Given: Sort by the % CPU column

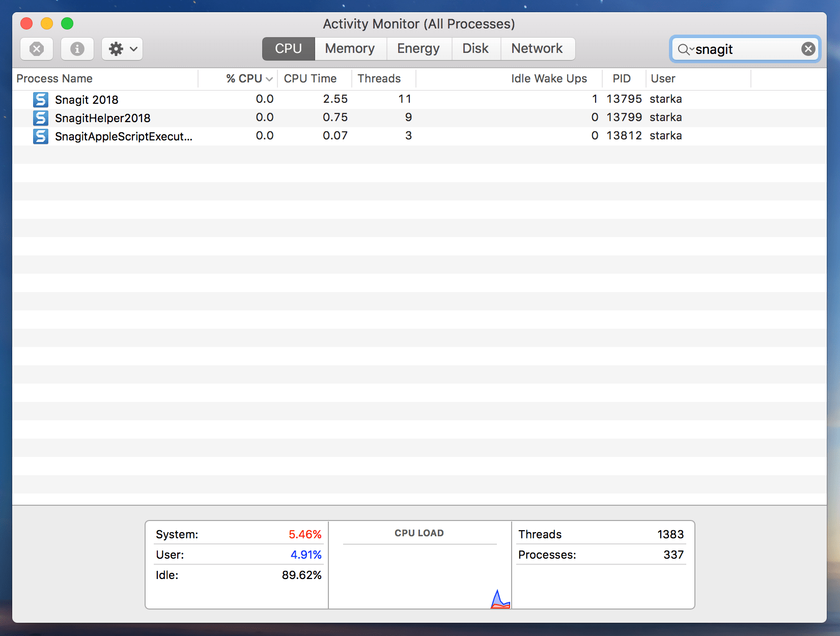Looking at the screenshot, I should pos(244,78).
